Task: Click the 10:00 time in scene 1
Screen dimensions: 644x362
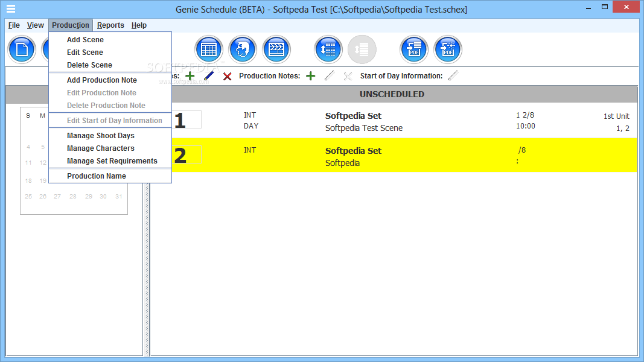Action: pos(526,126)
